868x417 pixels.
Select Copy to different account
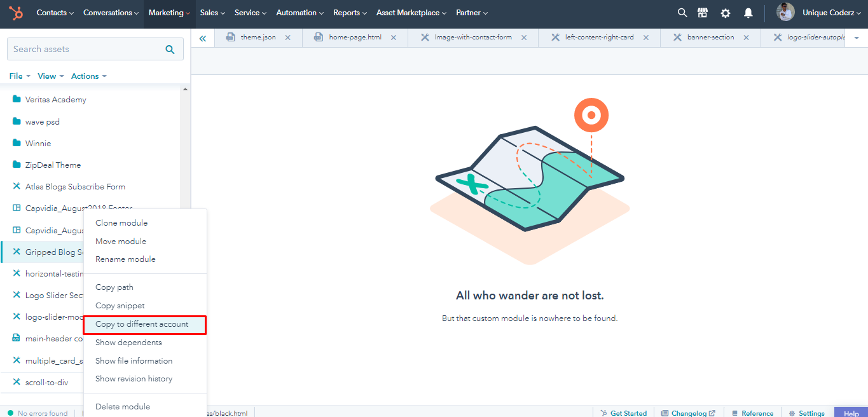[142, 324]
